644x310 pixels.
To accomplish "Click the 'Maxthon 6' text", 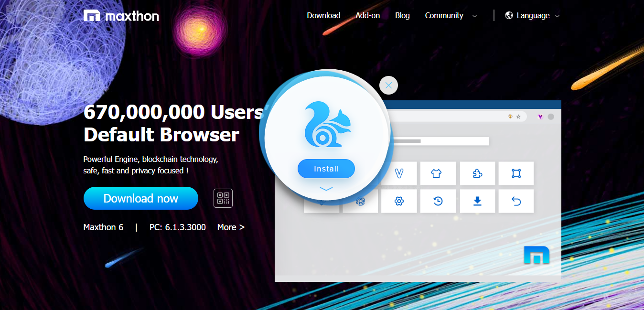I will point(103,227).
